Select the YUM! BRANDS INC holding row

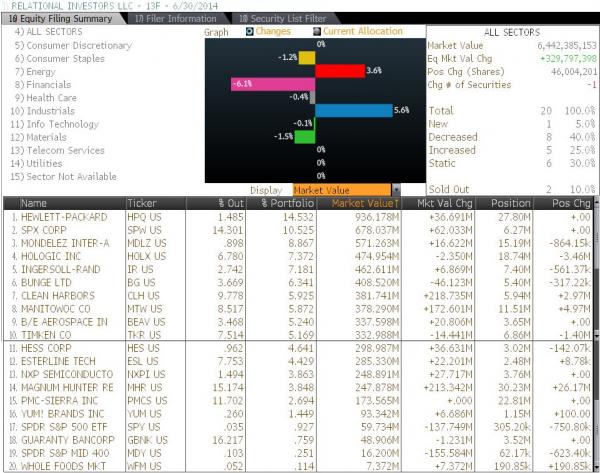pyautogui.click(x=298, y=414)
